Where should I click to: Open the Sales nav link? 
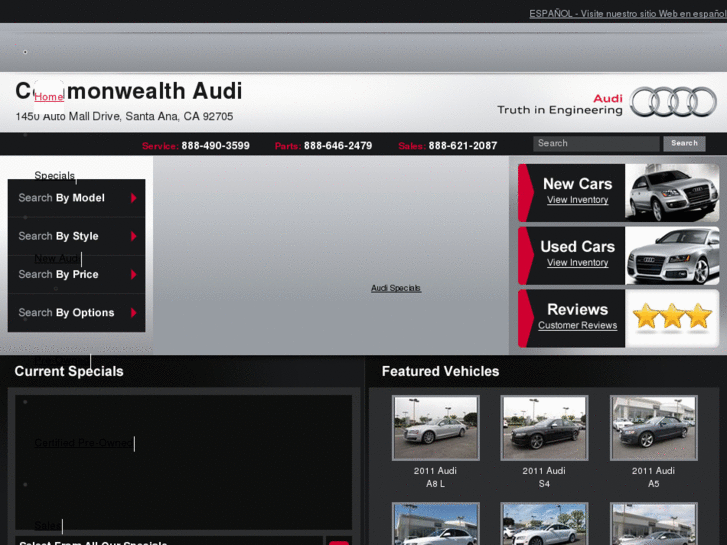(x=47, y=526)
